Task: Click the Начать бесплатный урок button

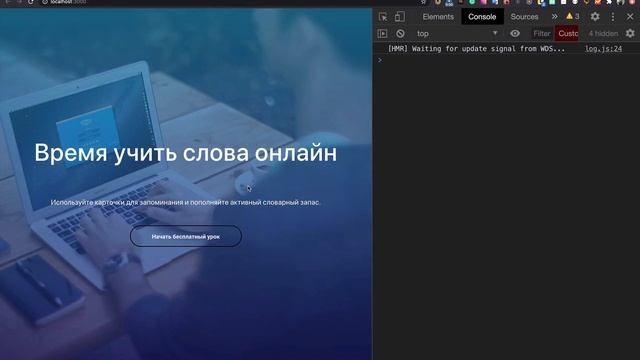Action: coord(186,236)
